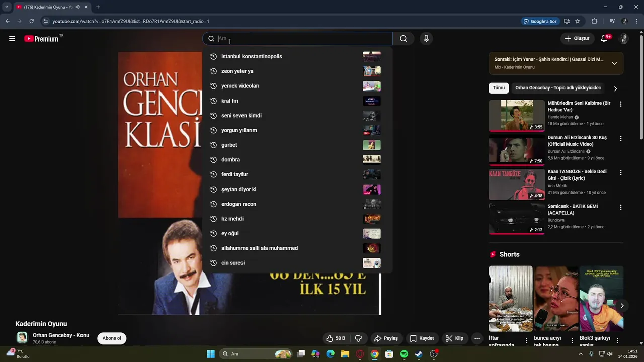644x362 pixels.
Task: Open Orhan Gencebay - Konu channel link
Action: 61,335
